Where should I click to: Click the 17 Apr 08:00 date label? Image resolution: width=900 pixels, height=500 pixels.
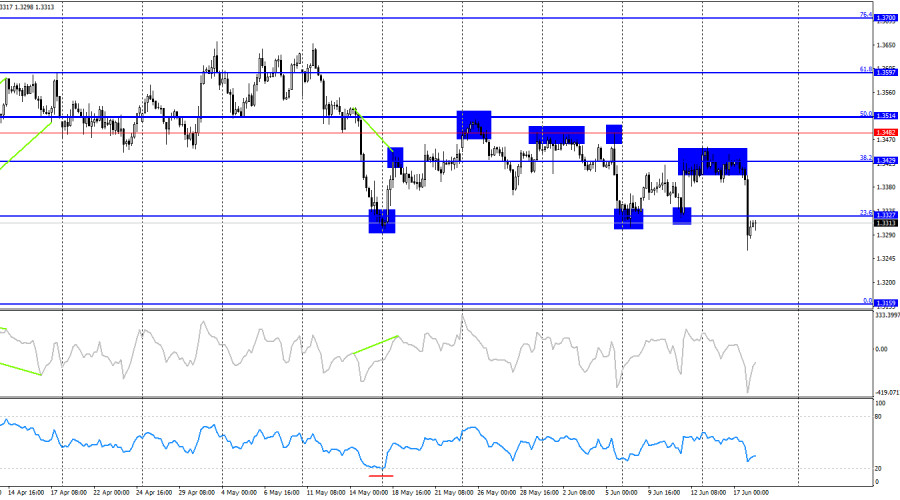69,493
